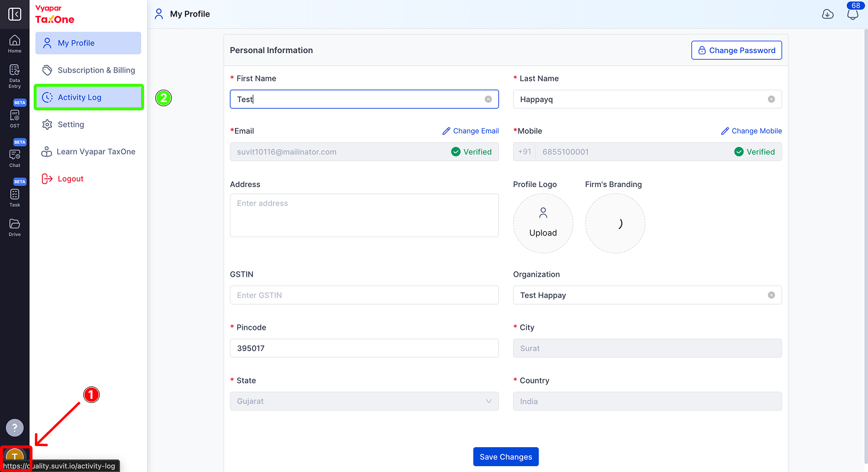
Task: Open Data Entry from the left rail
Action: click(15, 77)
